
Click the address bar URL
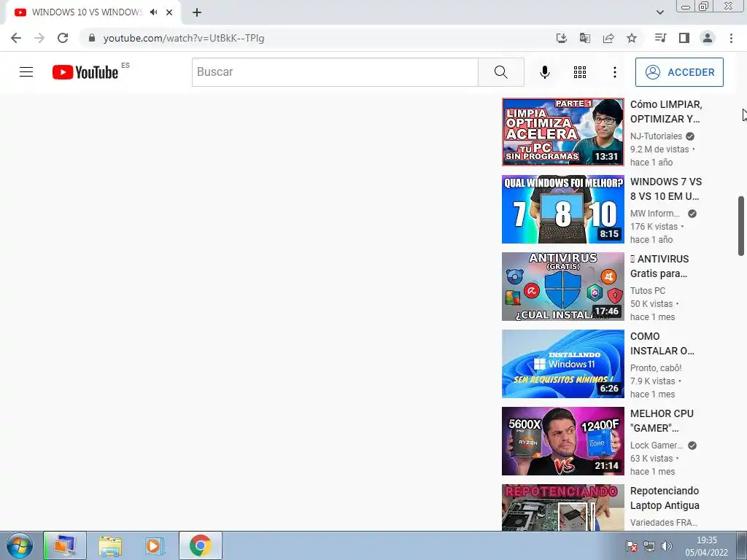coord(184,38)
